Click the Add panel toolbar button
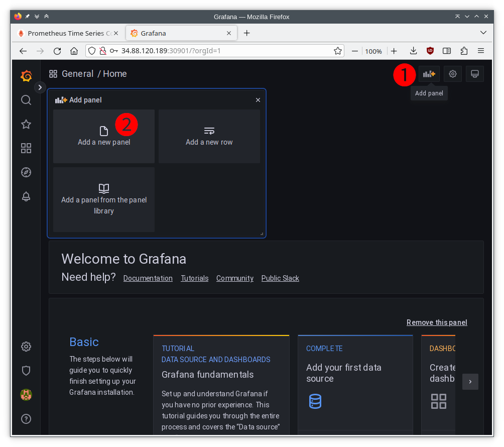The image size is (504, 447). pos(429,74)
